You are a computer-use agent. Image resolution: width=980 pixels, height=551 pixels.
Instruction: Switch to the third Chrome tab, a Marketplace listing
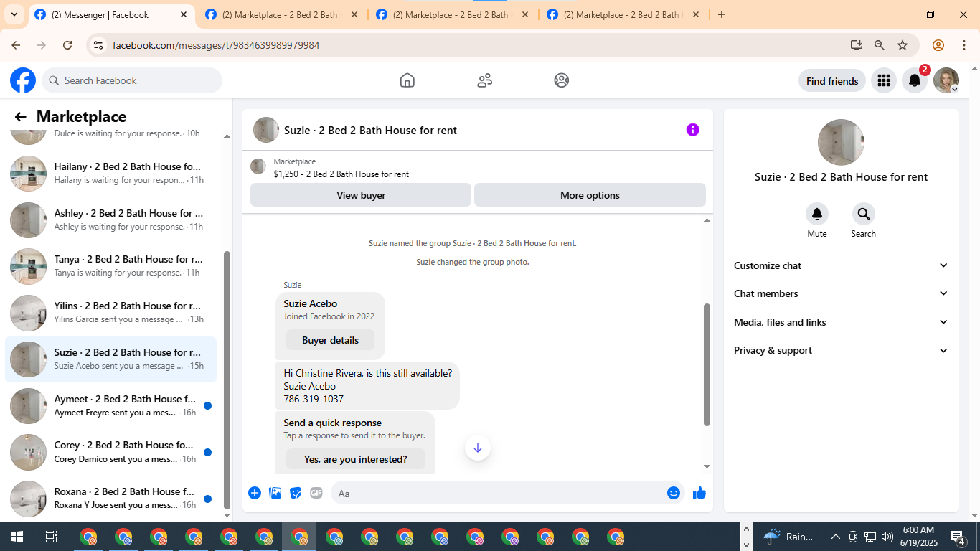tap(452, 15)
